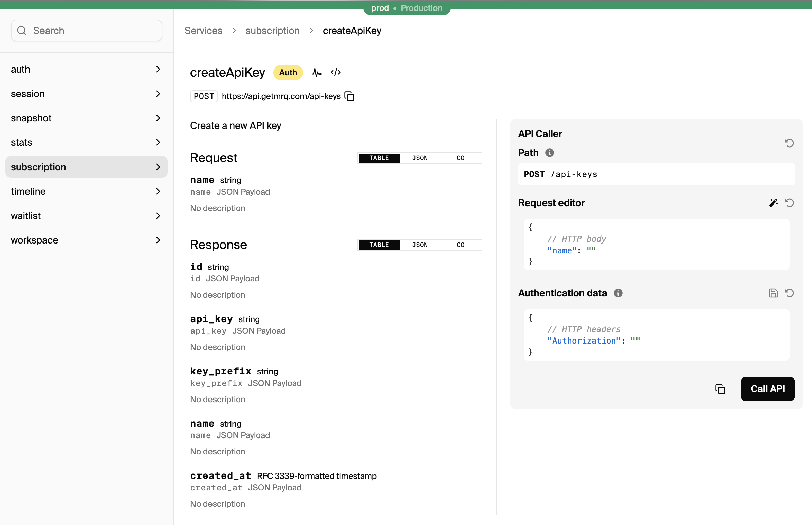Viewport: 812px width, 525px height.
Task: Reset the API Caller panel
Action: 790,143
